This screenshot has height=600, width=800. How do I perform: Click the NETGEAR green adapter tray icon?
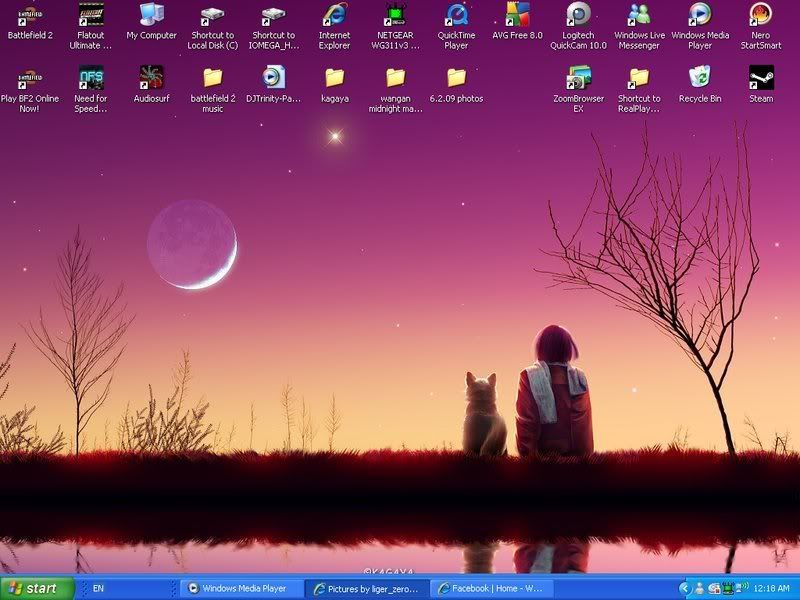728,588
